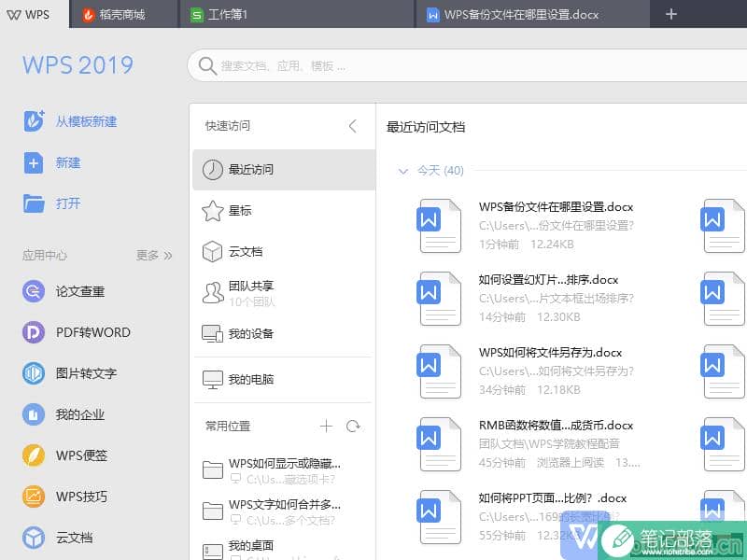This screenshot has width=747, height=560.
Task: Select 我的设备 in quick access
Action: coord(284,334)
